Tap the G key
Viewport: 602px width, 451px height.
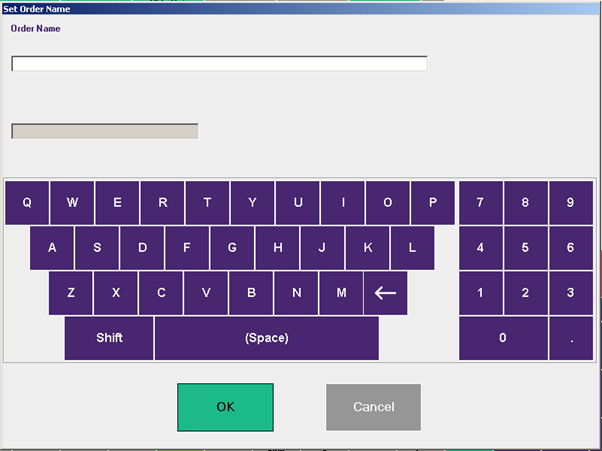232,248
